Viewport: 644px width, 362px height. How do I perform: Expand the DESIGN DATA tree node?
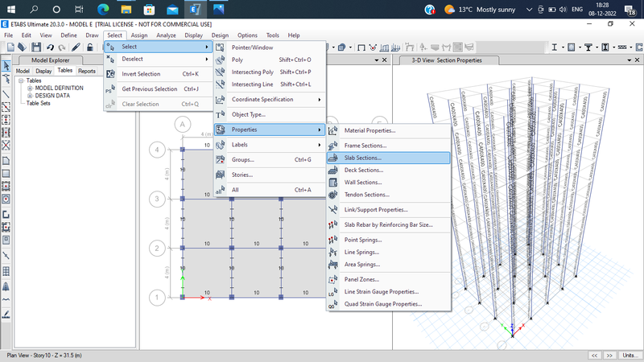click(x=30, y=96)
